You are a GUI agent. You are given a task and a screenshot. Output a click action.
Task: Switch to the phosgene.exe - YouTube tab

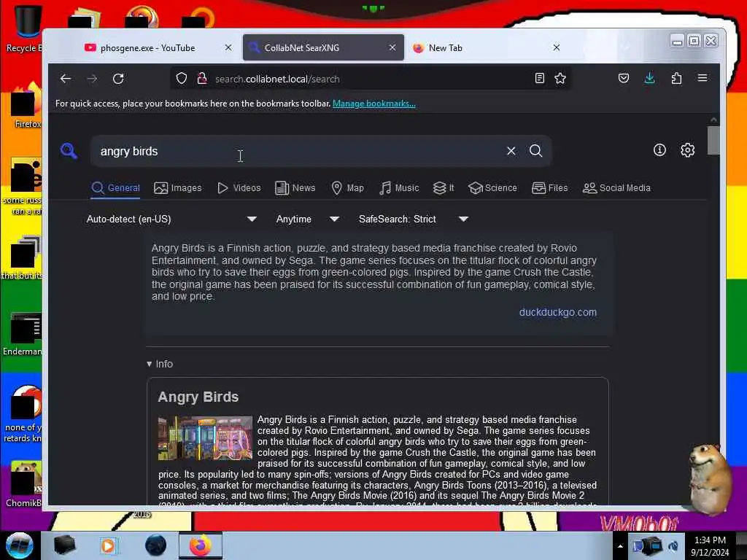pyautogui.click(x=149, y=47)
